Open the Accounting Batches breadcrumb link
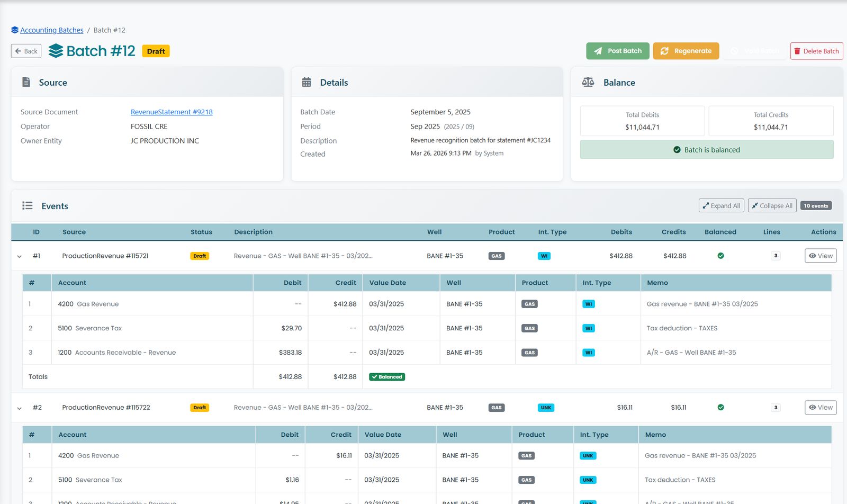 [x=52, y=30]
